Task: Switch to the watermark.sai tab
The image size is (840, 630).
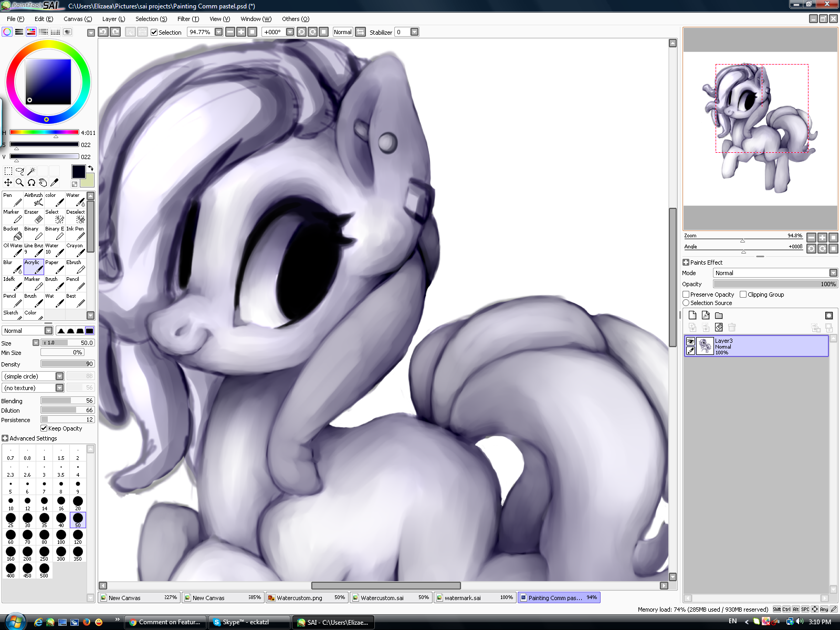Action: tap(475, 597)
